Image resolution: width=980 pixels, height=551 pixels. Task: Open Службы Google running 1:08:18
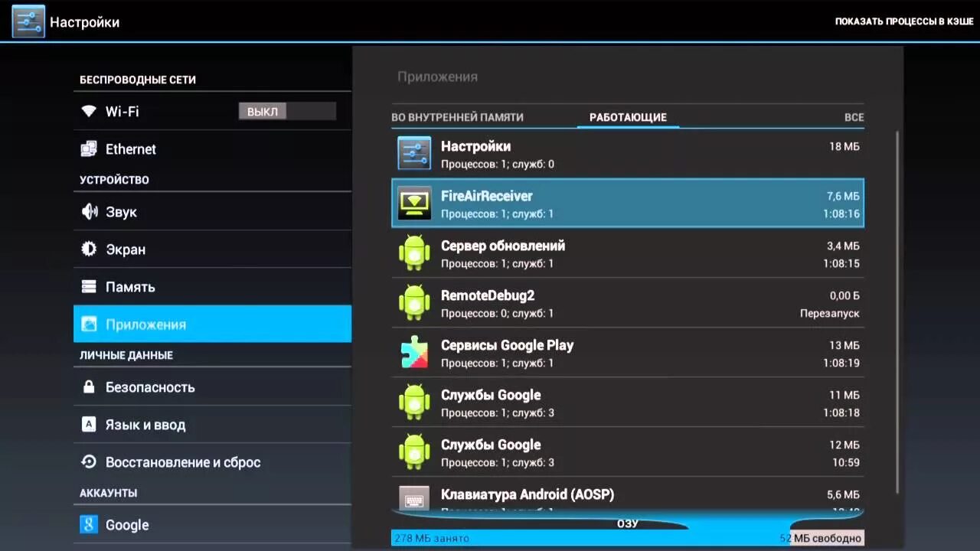pos(628,403)
